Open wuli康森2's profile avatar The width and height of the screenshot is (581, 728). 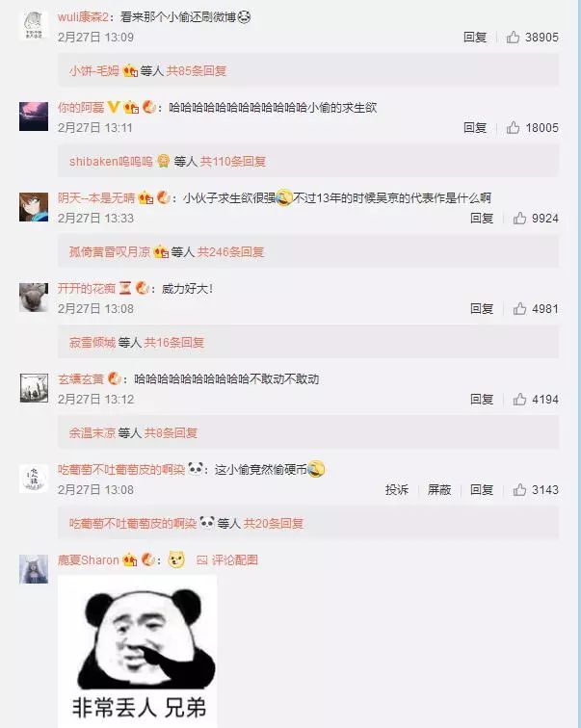pyautogui.click(x=34, y=25)
